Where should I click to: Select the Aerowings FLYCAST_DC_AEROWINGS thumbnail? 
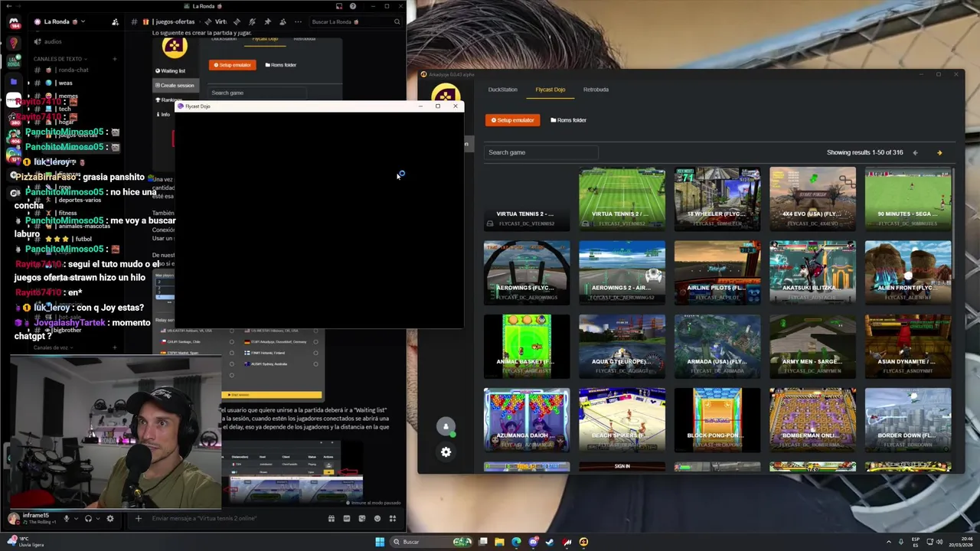[x=527, y=272]
